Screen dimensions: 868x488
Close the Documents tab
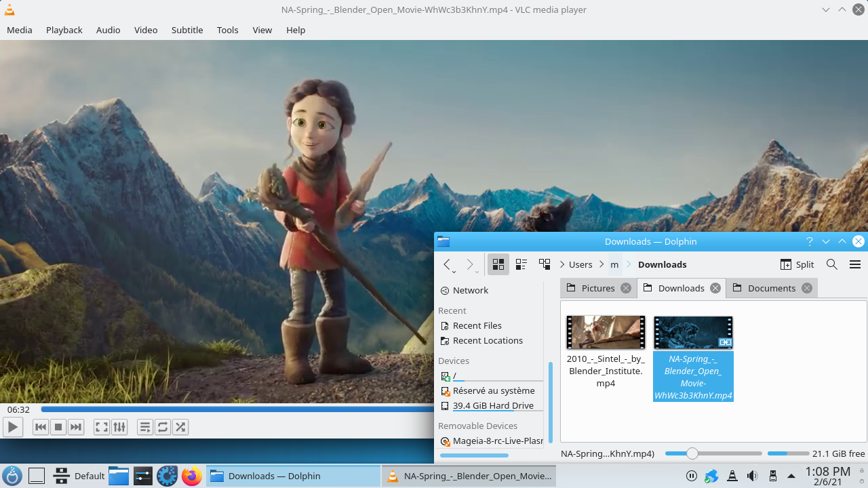click(807, 288)
